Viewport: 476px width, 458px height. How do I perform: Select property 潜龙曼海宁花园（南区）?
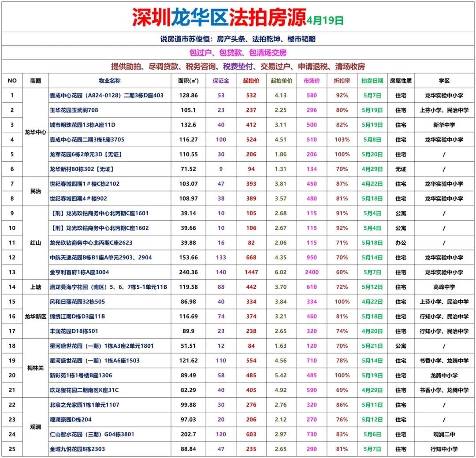pyautogui.click(x=108, y=287)
